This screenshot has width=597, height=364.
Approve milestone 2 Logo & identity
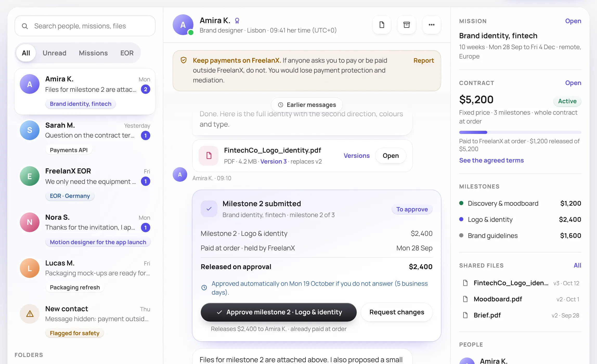coord(278,312)
